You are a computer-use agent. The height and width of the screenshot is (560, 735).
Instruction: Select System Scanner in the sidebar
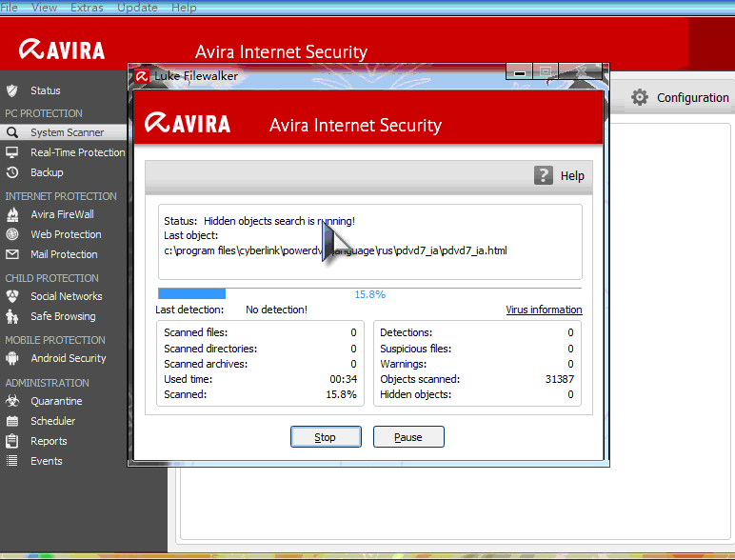tap(67, 132)
